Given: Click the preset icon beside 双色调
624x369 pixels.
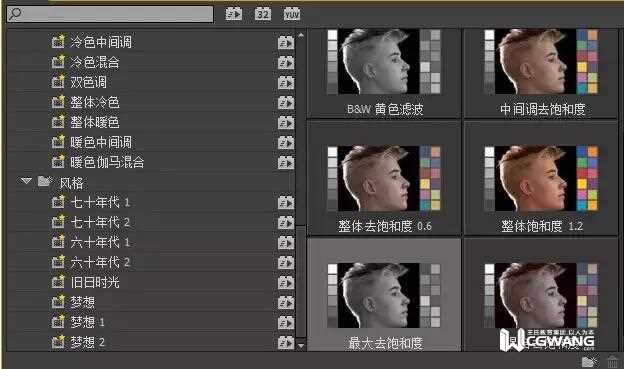Looking at the screenshot, I should point(58,82).
